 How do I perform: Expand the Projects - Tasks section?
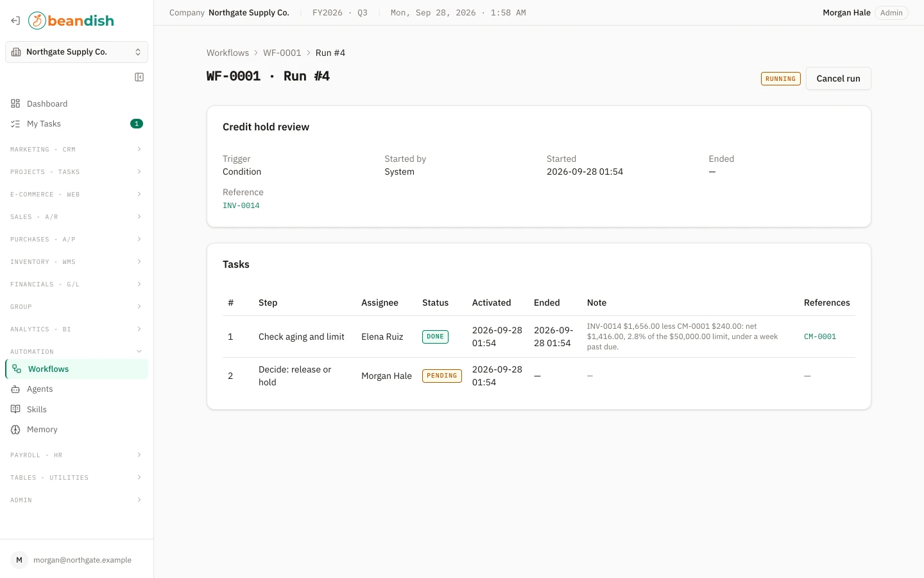click(76, 171)
